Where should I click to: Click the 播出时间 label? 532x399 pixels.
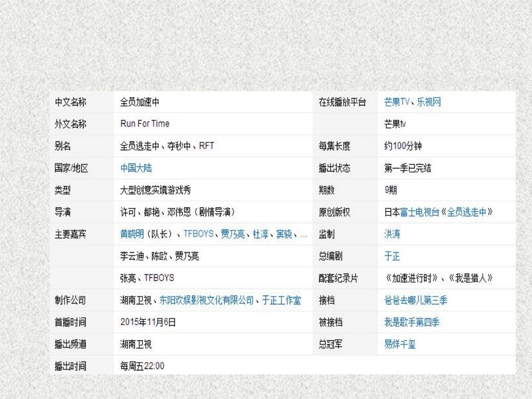coord(70,366)
